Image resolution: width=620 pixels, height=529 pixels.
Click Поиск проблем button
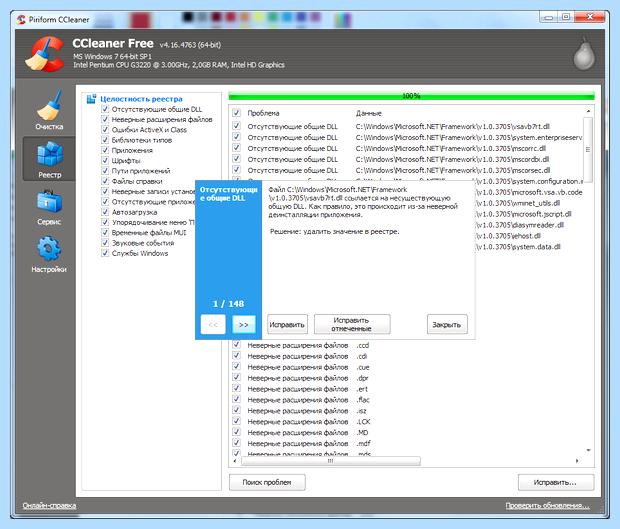coord(267,482)
